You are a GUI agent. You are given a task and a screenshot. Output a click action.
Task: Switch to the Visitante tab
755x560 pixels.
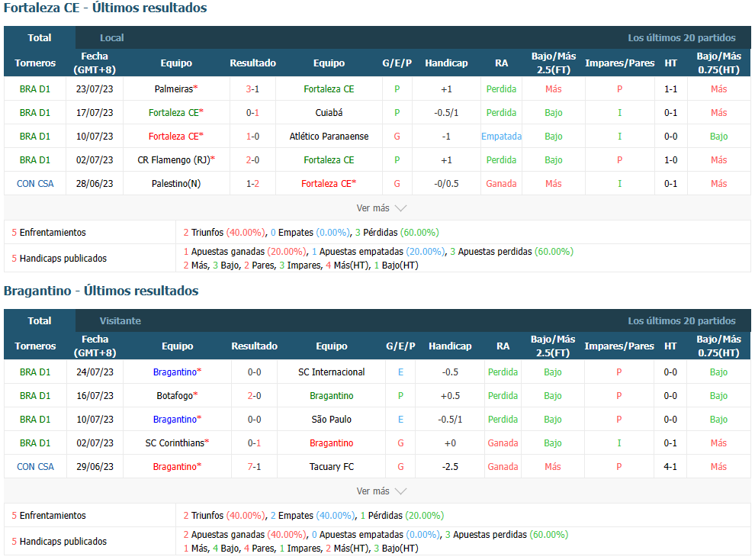120,320
